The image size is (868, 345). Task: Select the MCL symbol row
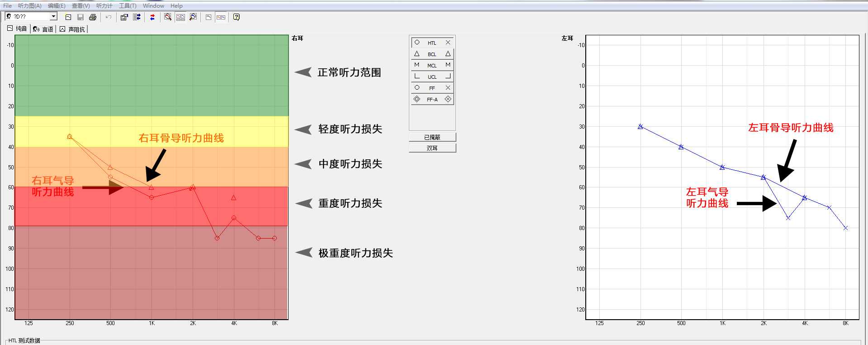[x=432, y=65]
